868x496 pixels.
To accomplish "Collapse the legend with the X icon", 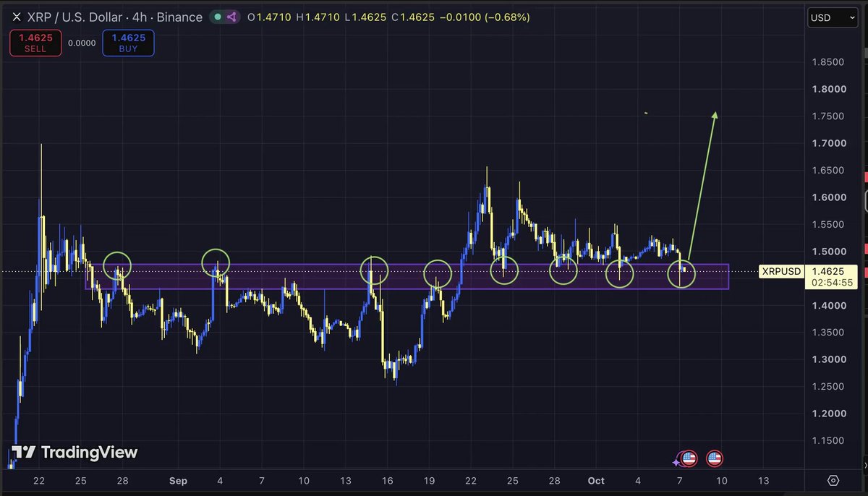I will pos(17,17).
